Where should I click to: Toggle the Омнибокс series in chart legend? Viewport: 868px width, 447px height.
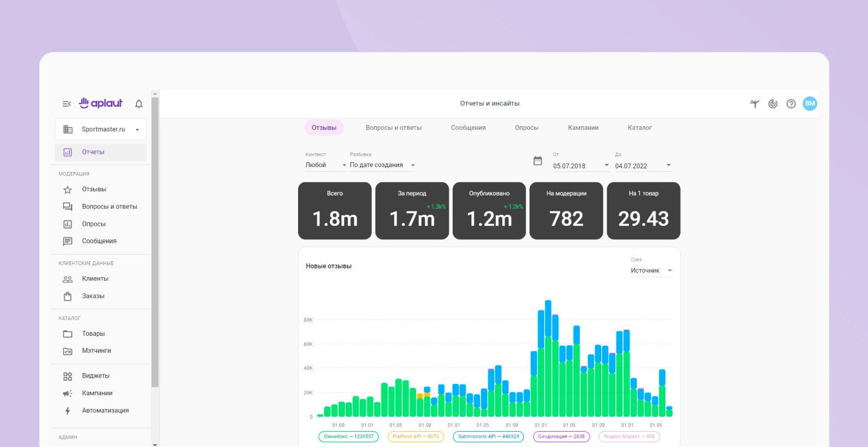coord(348,437)
